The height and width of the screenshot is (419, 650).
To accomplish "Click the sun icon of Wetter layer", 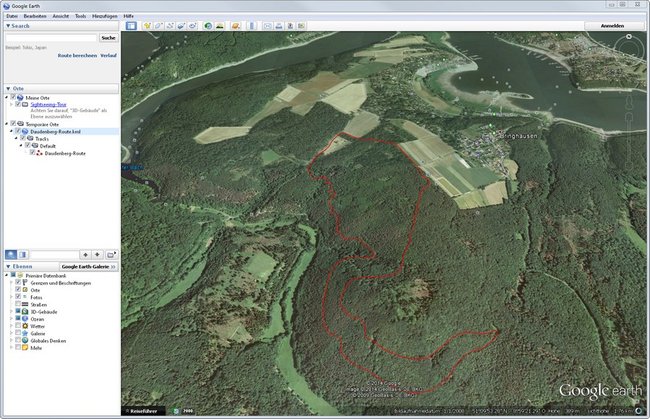I will pos(25,326).
